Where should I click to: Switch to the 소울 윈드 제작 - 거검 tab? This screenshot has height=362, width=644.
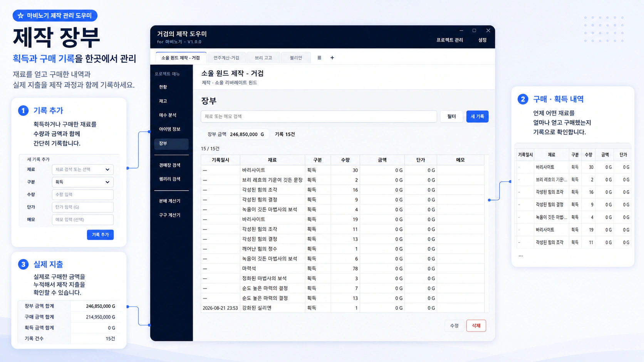point(181,58)
